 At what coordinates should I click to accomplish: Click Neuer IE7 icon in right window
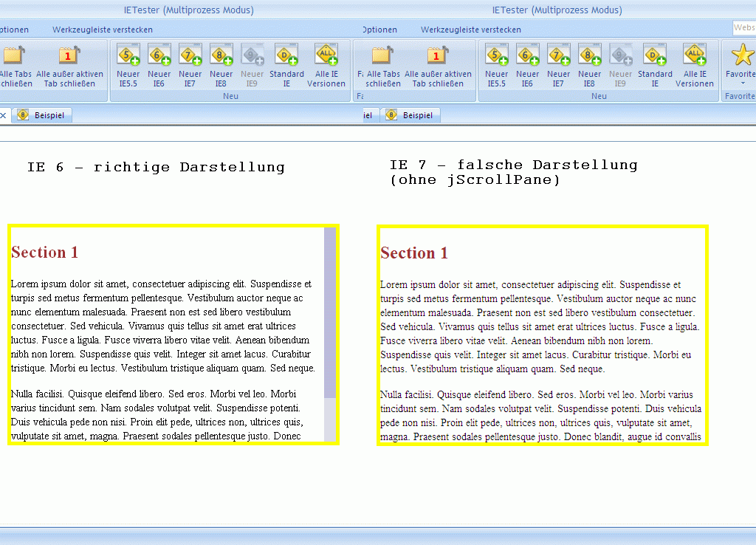tap(558, 66)
